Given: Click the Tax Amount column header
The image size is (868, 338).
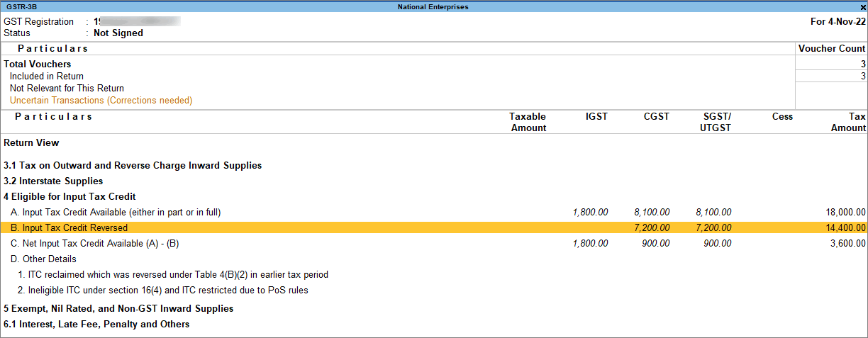Looking at the screenshot, I should 848,123.
